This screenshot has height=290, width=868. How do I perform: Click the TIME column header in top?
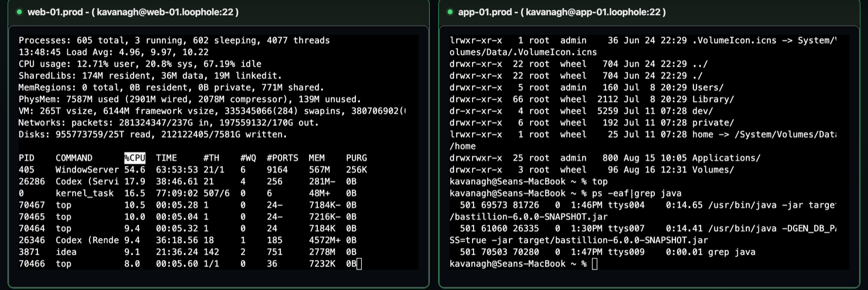click(167, 158)
